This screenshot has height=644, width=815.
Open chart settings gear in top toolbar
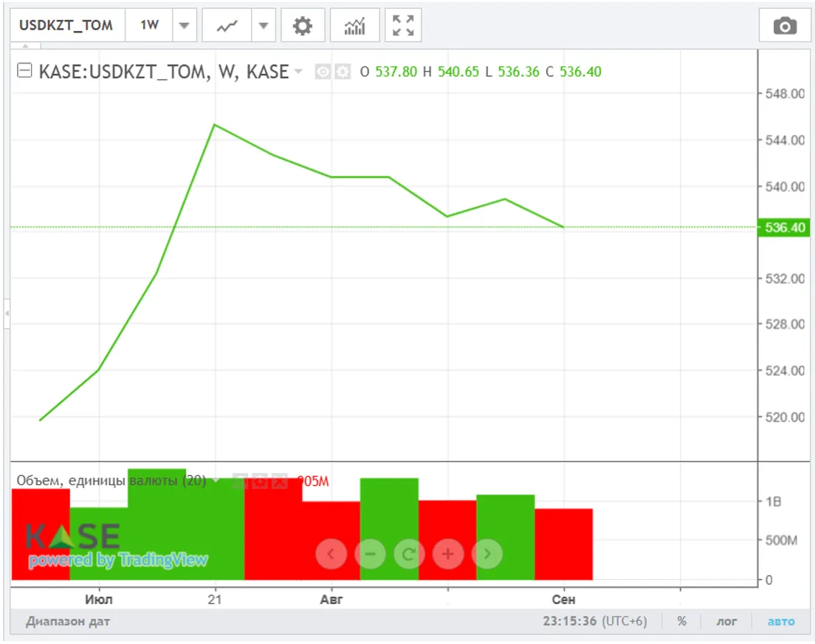click(303, 26)
